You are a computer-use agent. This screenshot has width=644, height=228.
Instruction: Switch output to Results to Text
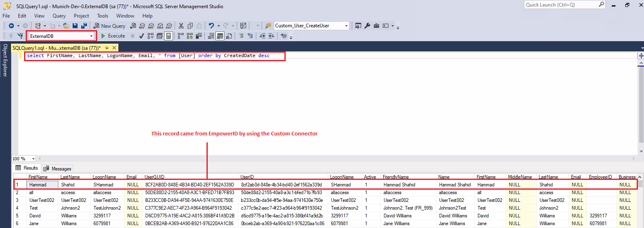(x=211, y=36)
